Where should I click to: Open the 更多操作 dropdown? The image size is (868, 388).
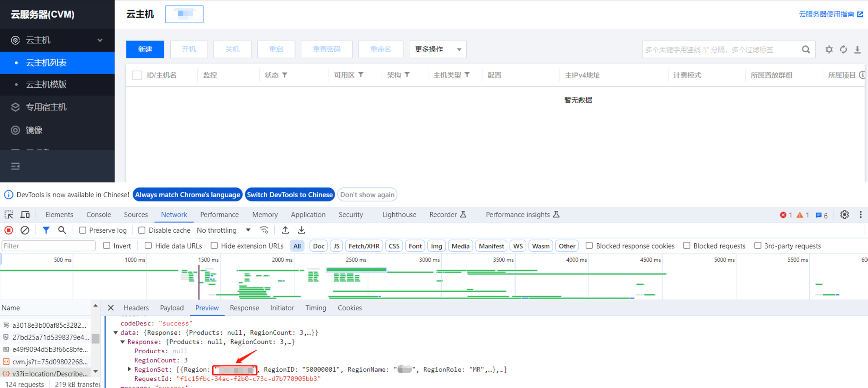pyautogui.click(x=437, y=50)
